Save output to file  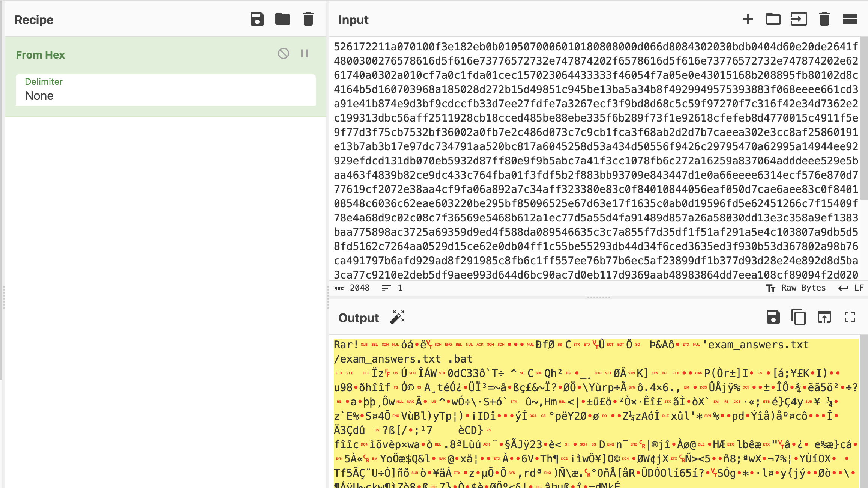pos(773,317)
